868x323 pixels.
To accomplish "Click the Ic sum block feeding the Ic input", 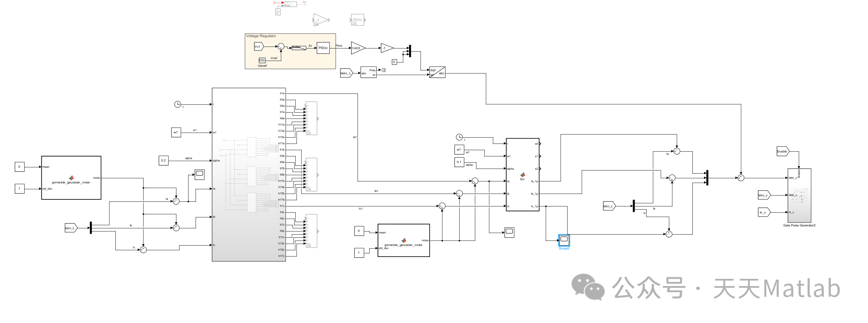I will pyautogui.click(x=143, y=249).
